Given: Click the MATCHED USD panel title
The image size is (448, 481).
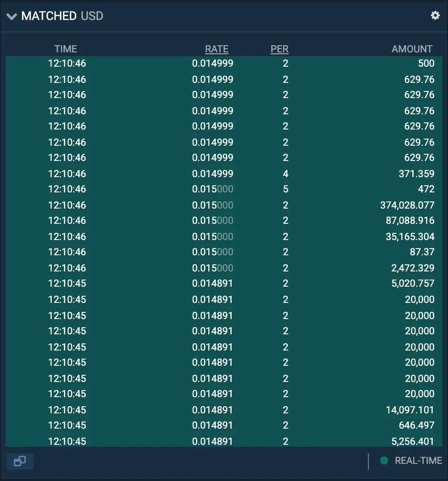Looking at the screenshot, I should [62, 16].
